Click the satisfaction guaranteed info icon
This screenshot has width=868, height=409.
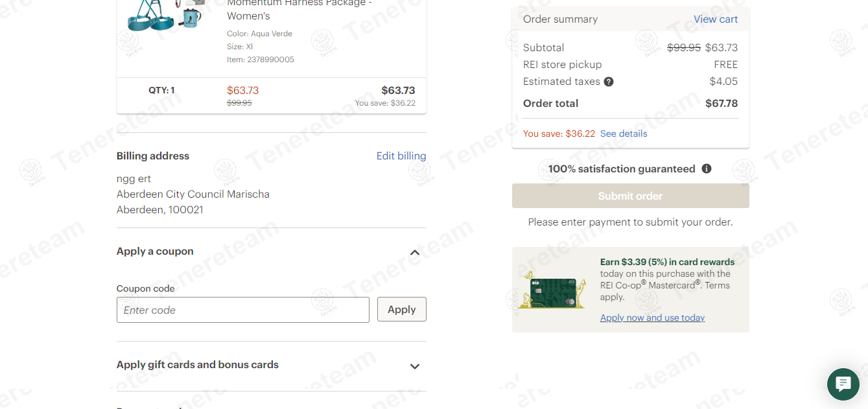tap(707, 169)
